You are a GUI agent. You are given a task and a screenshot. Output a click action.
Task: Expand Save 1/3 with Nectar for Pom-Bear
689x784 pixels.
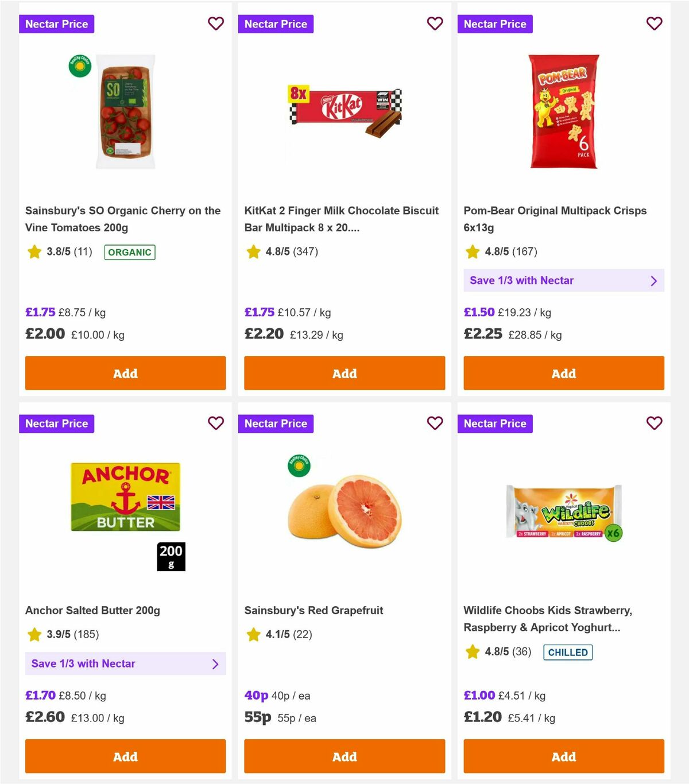(x=564, y=281)
